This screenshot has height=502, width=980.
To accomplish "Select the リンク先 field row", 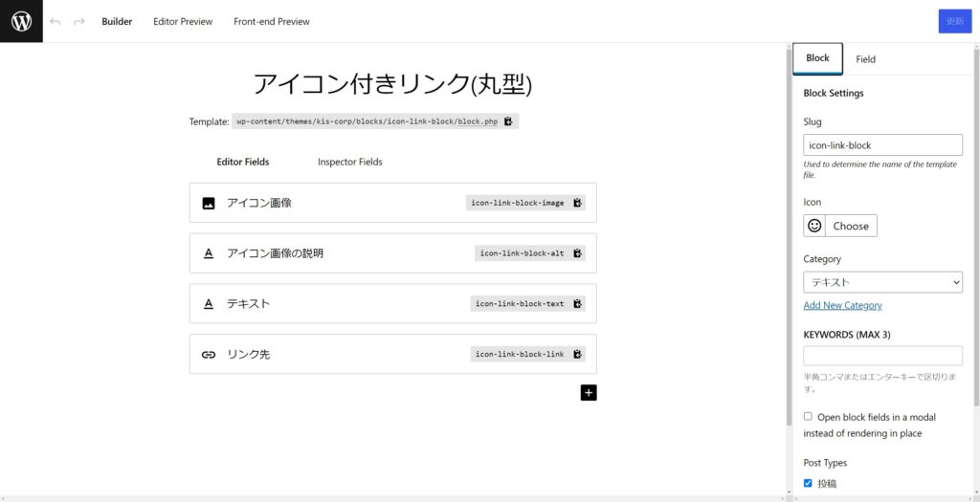I will tap(393, 354).
